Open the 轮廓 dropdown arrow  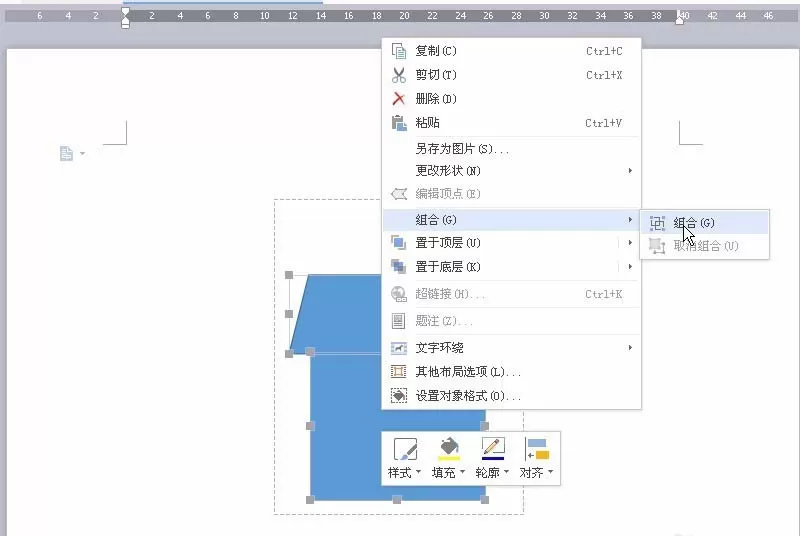tap(506, 472)
